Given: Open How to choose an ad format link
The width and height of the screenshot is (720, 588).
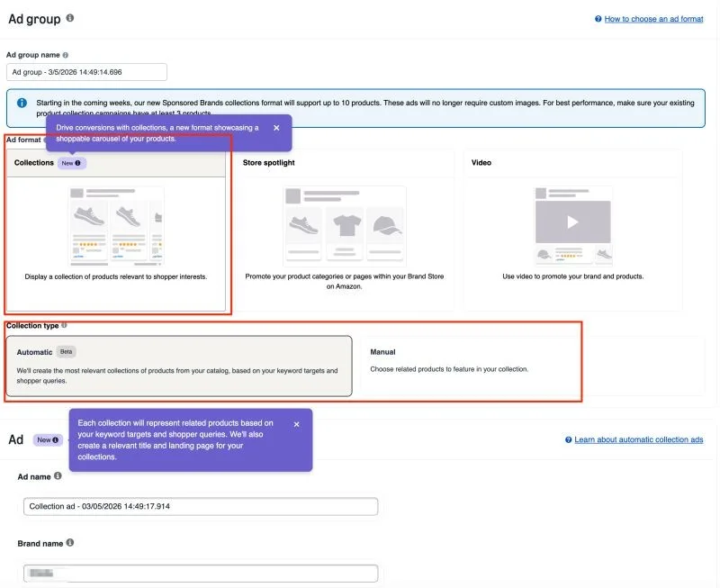Looking at the screenshot, I should 653,19.
